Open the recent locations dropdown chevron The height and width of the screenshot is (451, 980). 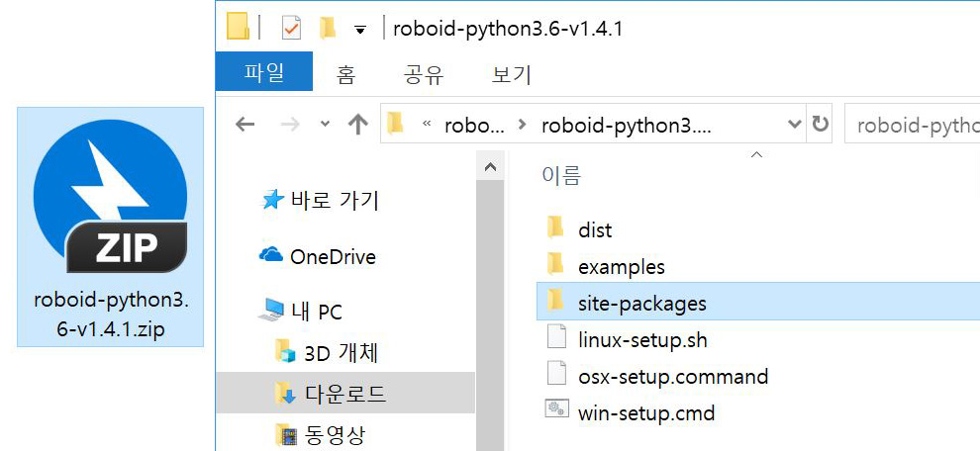[x=325, y=124]
